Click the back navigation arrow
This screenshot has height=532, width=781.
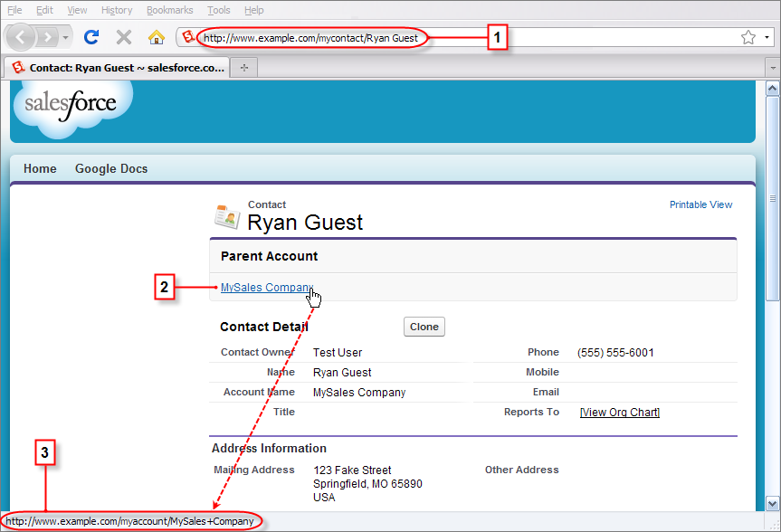coord(20,36)
